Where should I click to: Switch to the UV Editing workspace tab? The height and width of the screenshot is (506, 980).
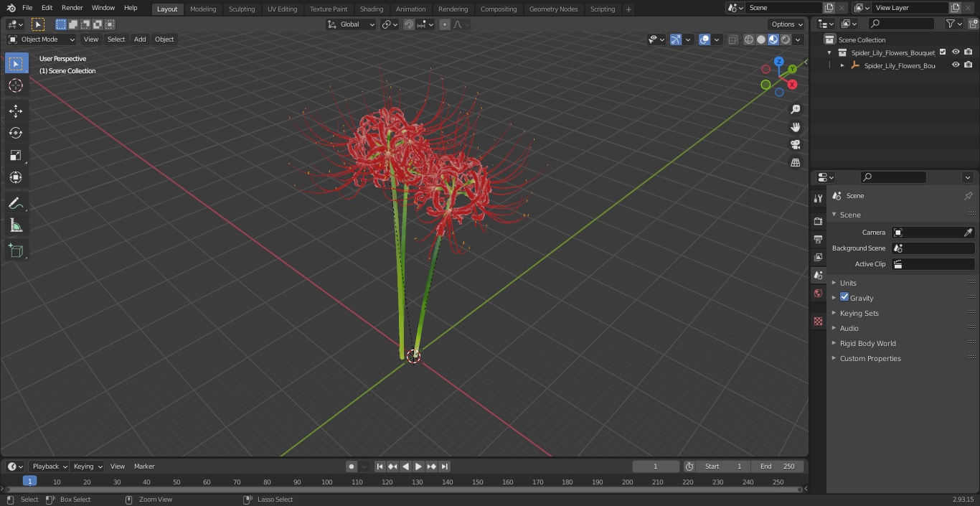[x=282, y=9]
